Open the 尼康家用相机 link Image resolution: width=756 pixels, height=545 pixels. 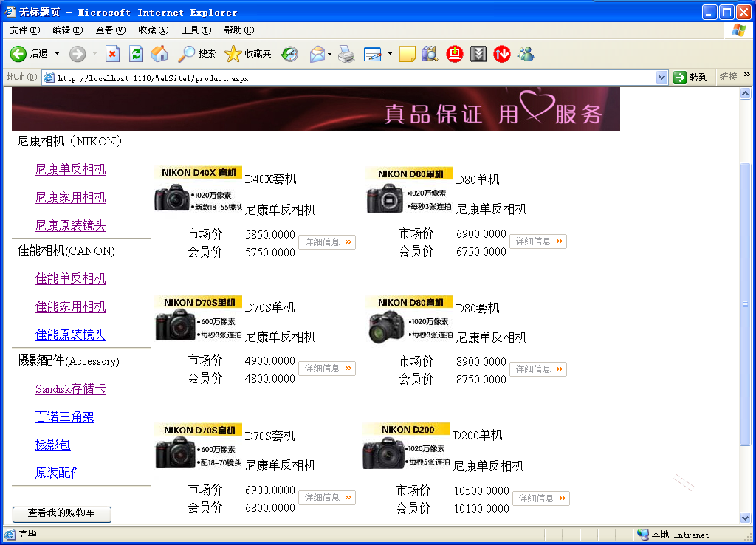pos(70,197)
